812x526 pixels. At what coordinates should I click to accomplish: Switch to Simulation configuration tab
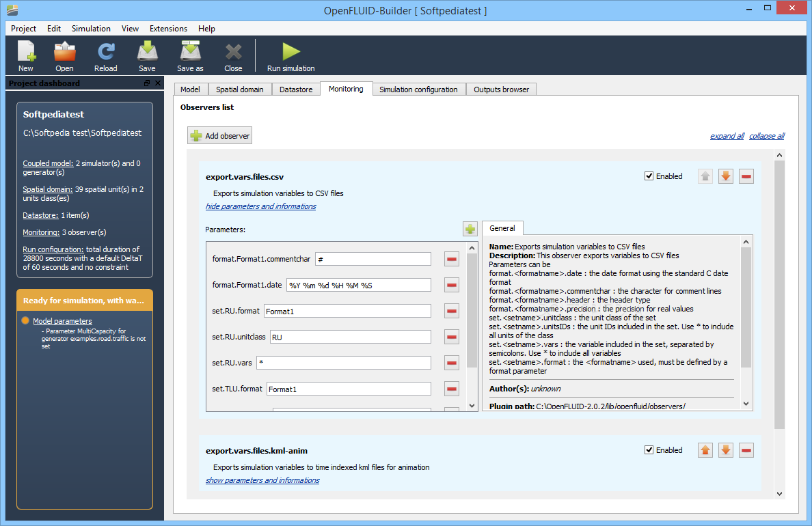418,89
